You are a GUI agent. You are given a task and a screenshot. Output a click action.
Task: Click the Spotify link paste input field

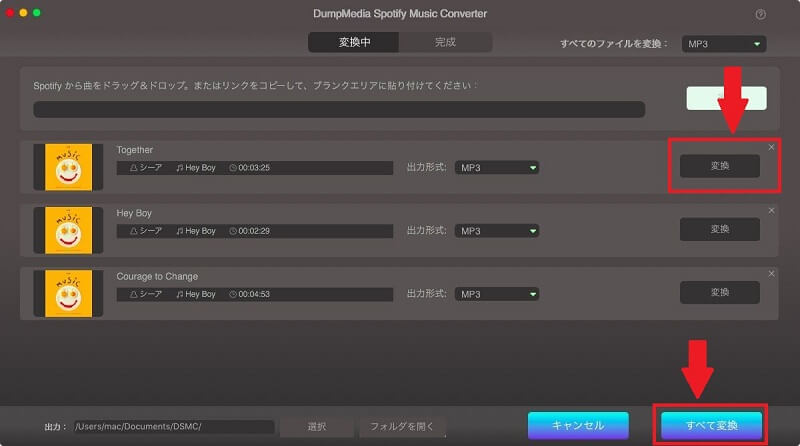(339, 109)
